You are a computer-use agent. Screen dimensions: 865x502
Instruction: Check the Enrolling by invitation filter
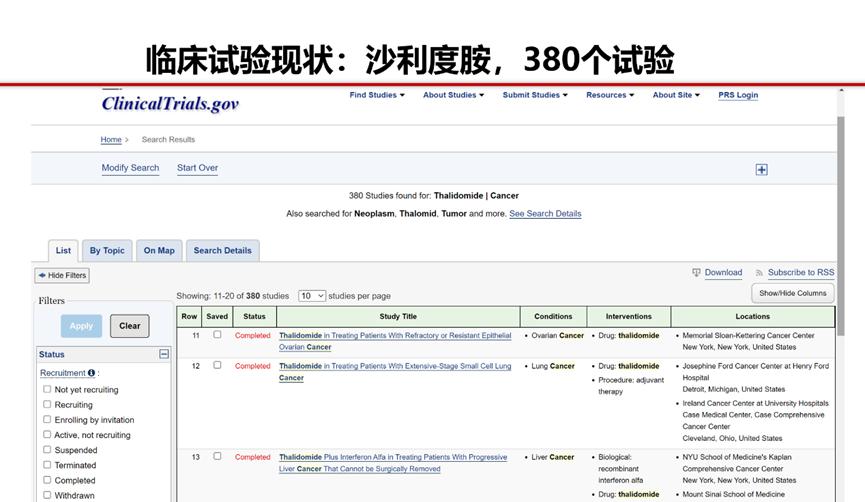coord(47,419)
